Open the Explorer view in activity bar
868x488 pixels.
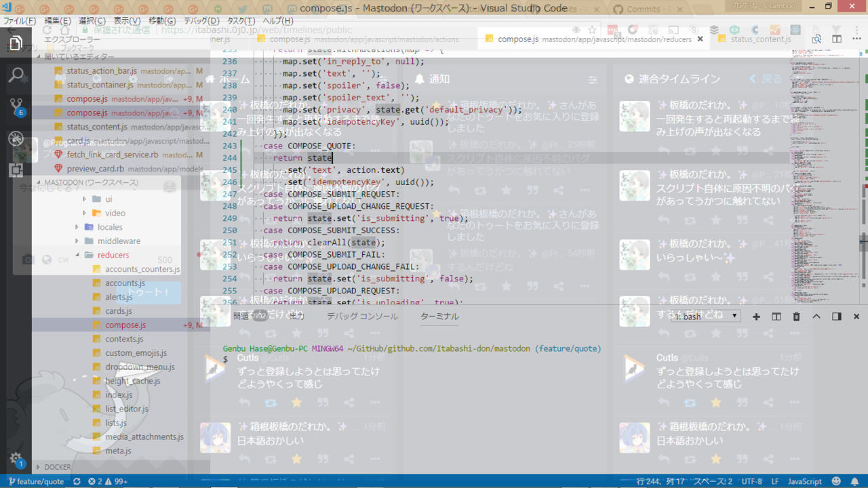coord(16,44)
